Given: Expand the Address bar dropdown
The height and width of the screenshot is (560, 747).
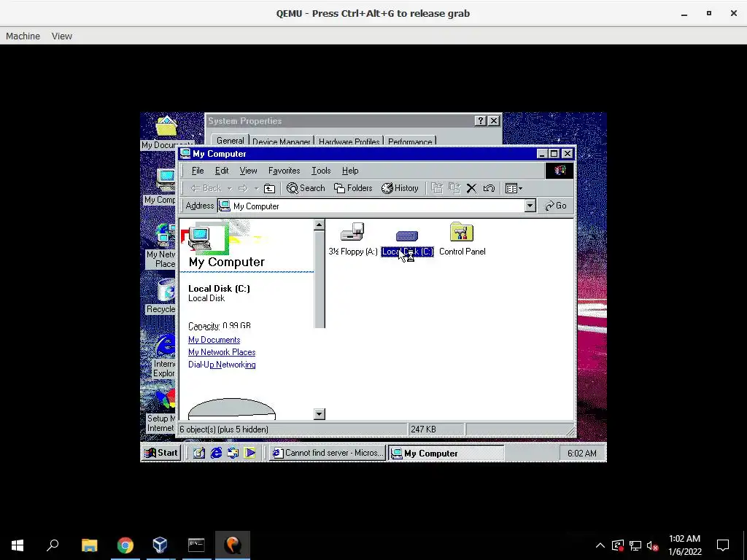Looking at the screenshot, I should pyautogui.click(x=530, y=206).
